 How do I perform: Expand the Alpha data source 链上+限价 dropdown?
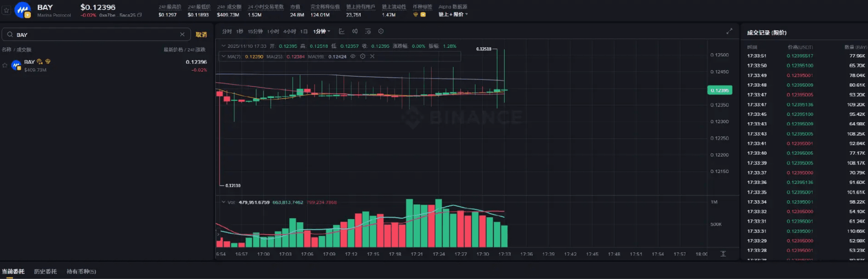click(453, 14)
